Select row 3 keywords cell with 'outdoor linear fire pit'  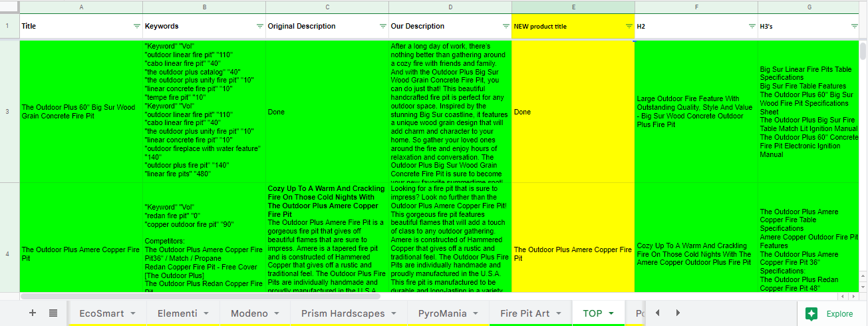(204, 111)
